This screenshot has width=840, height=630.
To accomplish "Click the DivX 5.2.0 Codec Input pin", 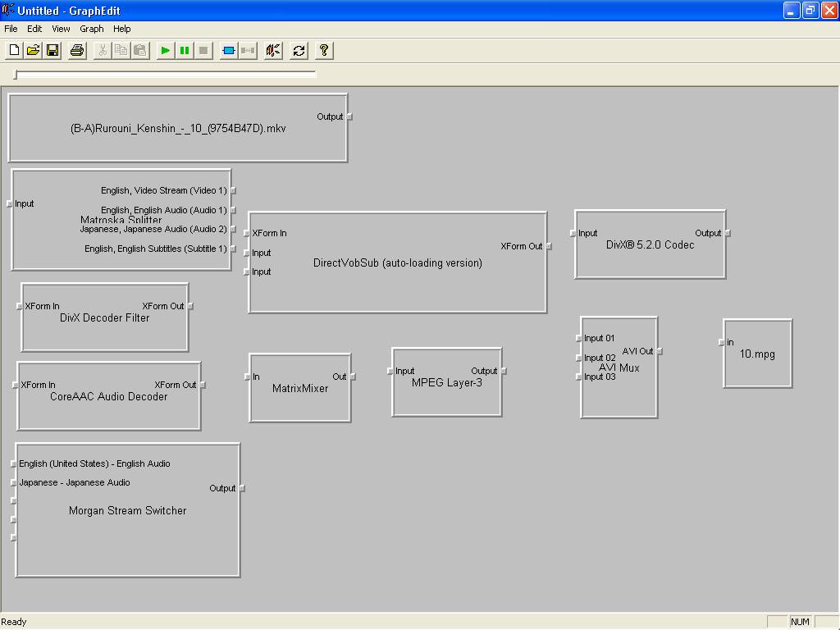I will 573,234.
